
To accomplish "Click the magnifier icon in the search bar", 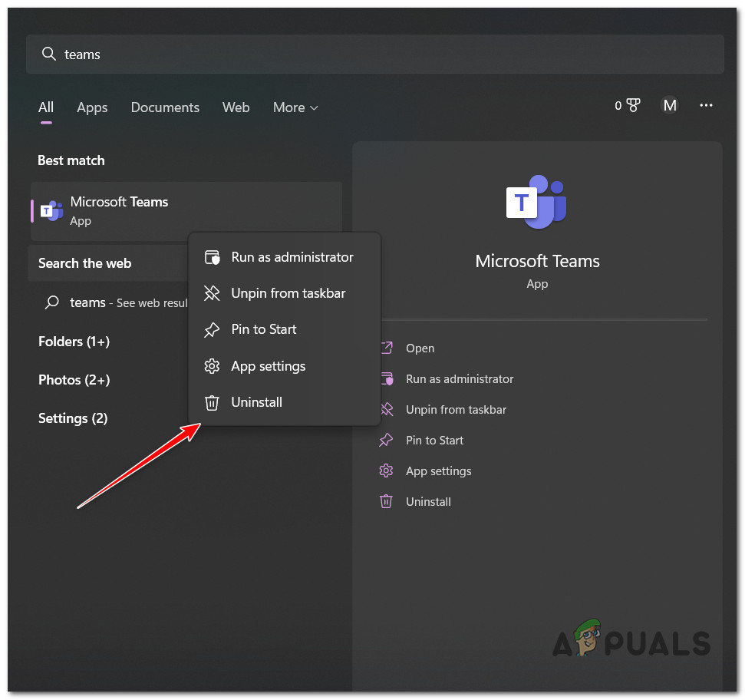I will tap(48, 54).
